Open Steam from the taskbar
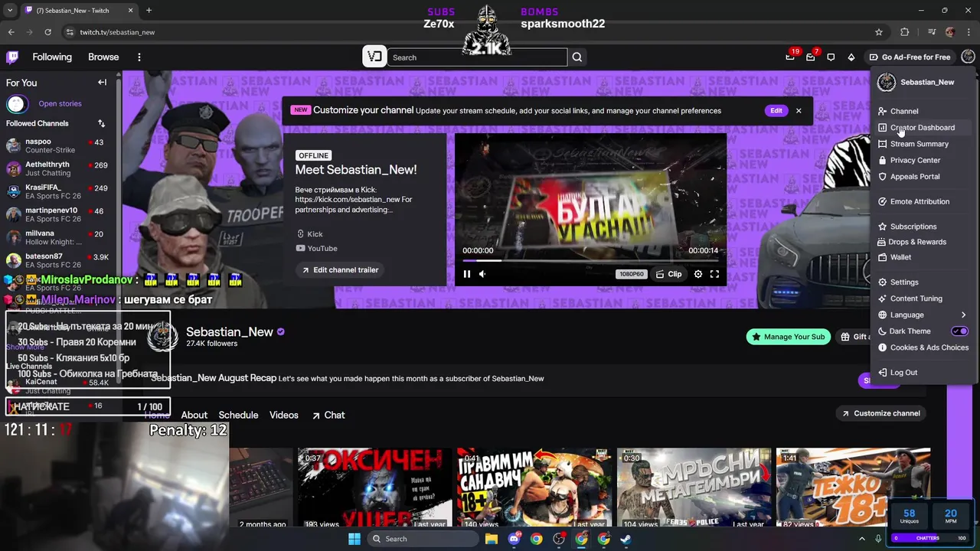Image resolution: width=980 pixels, height=551 pixels. click(626, 539)
